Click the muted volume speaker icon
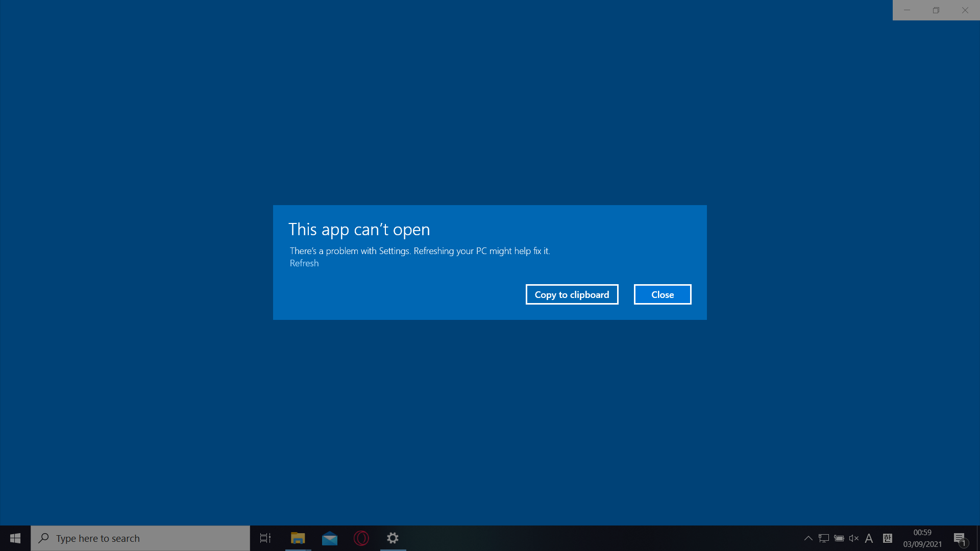 [854, 538]
